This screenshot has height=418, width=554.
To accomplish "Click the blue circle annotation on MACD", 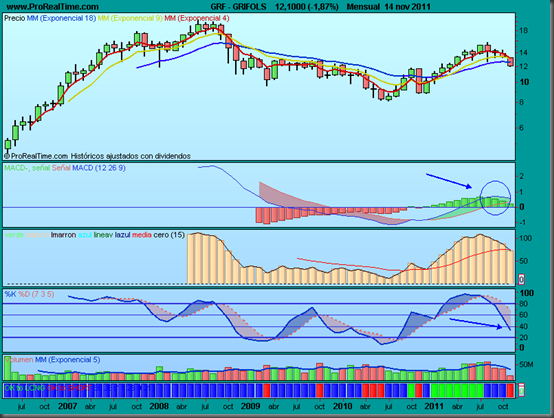I will click(495, 198).
